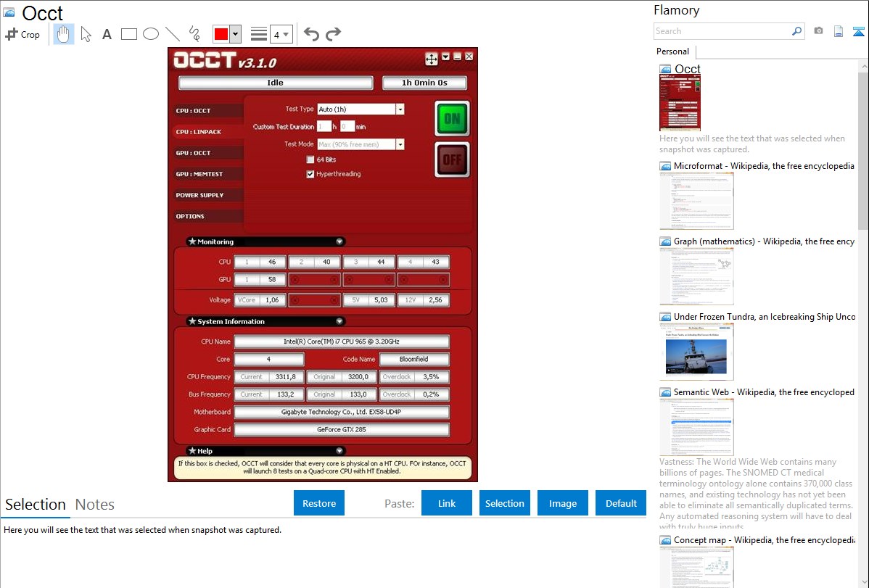Collapse the Help section

coord(339,450)
